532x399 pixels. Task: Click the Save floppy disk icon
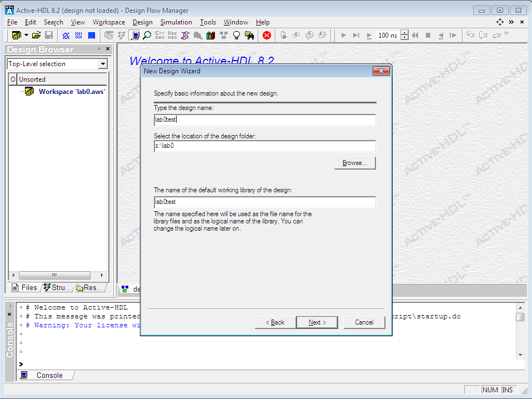coord(49,36)
